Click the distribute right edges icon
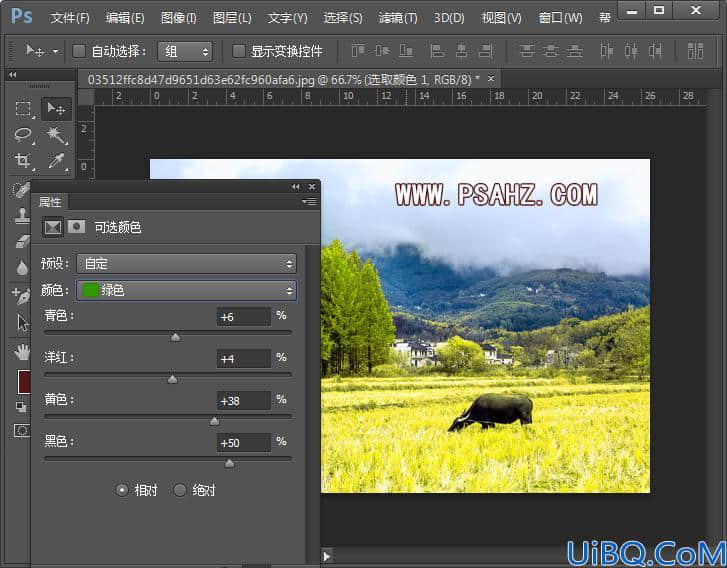Image resolution: width=727 pixels, height=568 pixels. (655, 51)
